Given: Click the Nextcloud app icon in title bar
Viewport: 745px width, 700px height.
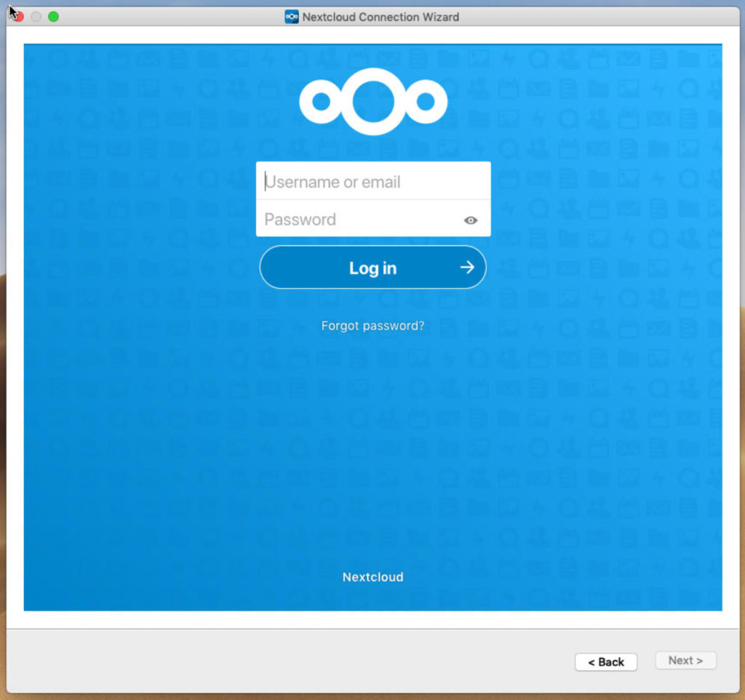Looking at the screenshot, I should (292, 17).
